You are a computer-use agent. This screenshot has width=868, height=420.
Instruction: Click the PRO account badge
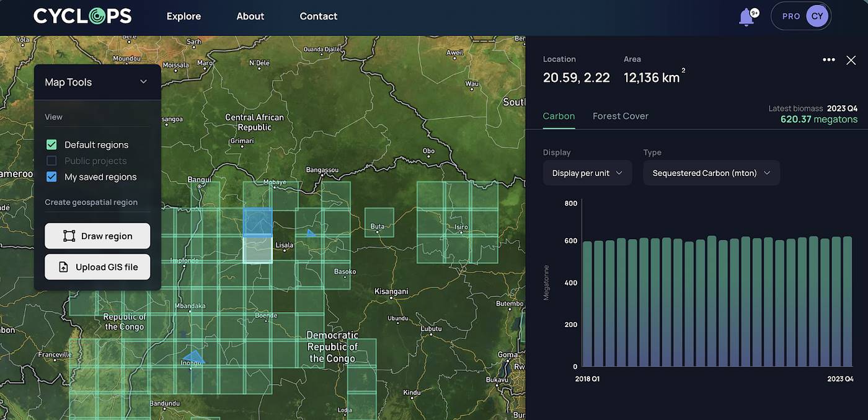click(791, 16)
